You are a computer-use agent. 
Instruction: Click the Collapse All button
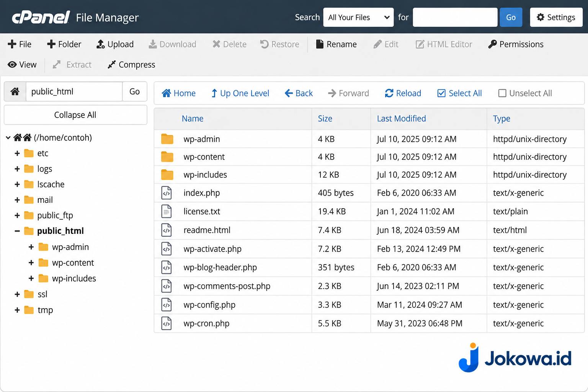tap(75, 115)
